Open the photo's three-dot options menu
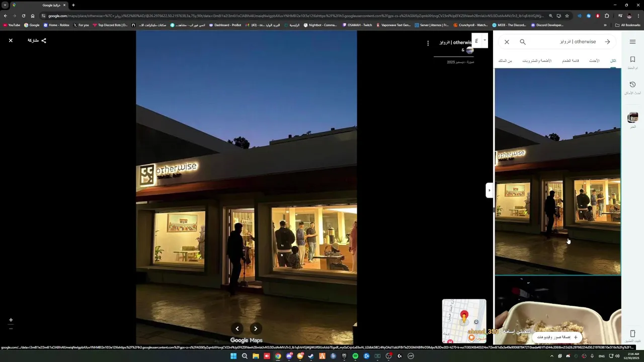Image resolution: width=644 pixels, height=362 pixels. [428, 43]
